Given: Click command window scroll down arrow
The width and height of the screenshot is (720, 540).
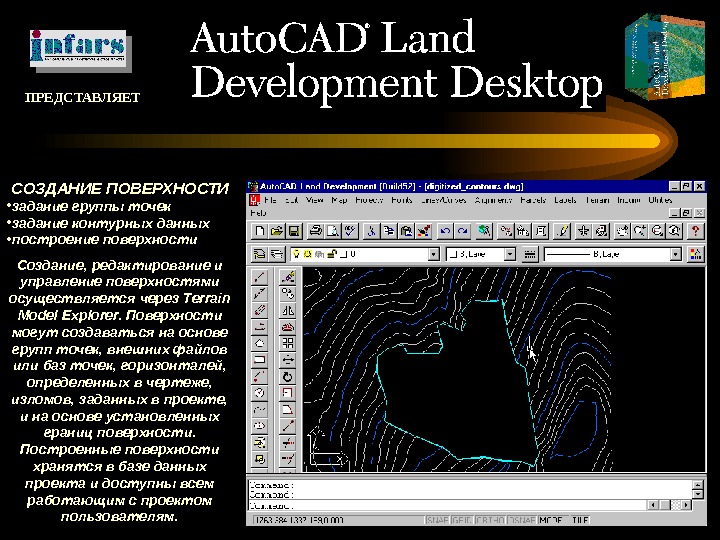Looking at the screenshot, I should click(x=698, y=494).
